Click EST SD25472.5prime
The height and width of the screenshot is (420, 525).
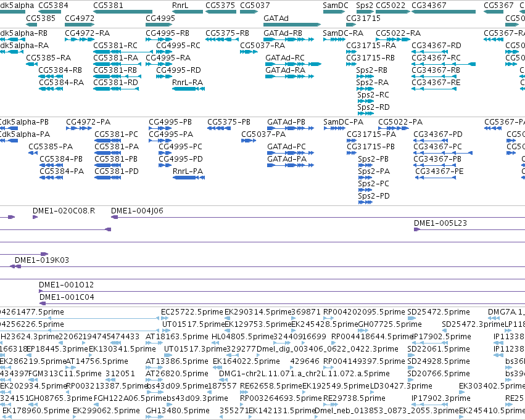(411, 318)
